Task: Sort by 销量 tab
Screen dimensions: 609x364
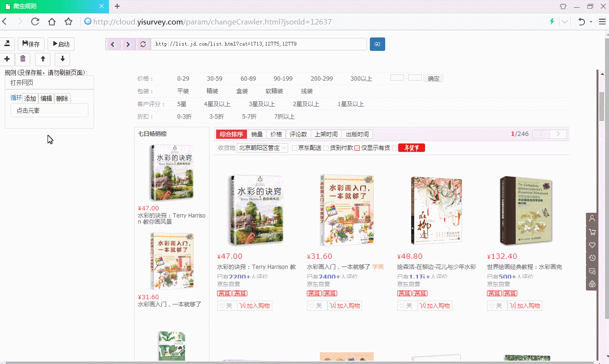Action: (257, 134)
